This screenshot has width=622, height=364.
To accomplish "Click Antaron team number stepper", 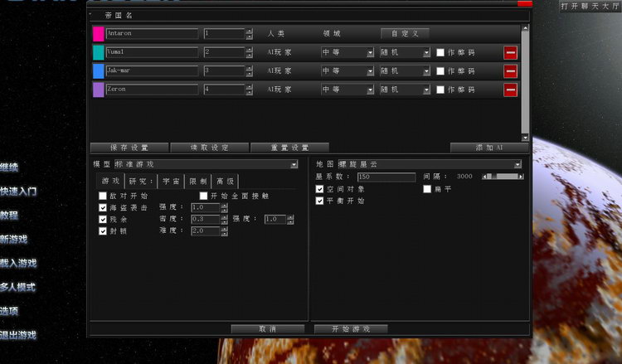I will click(x=249, y=34).
